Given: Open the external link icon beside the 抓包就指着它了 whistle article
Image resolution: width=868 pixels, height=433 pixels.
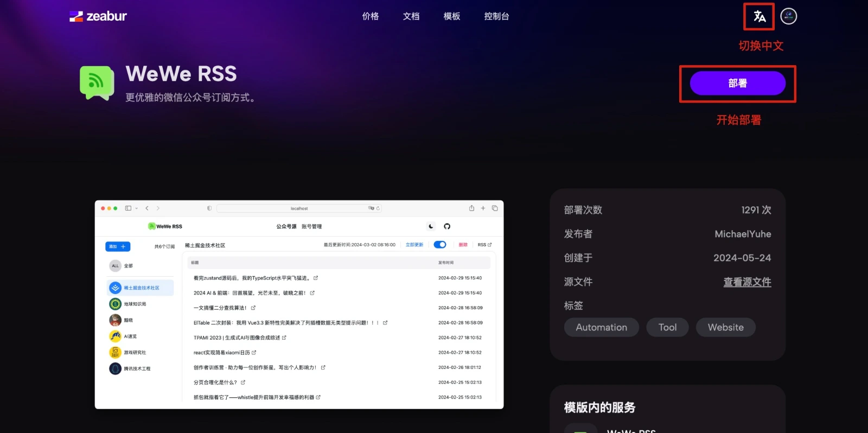Looking at the screenshot, I should click(318, 397).
